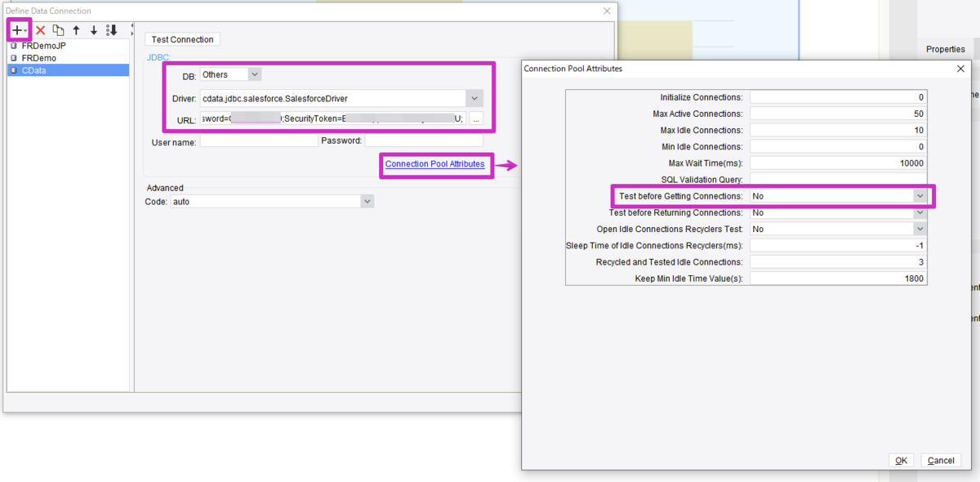Select the FRDemo connection
The height and width of the screenshot is (482, 980).
pyautogui.click(x=68, y=58)
